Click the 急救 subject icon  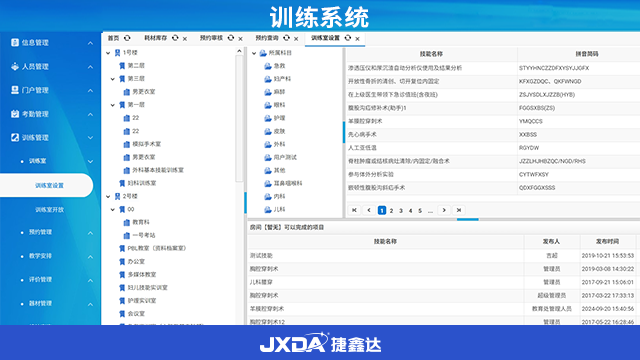click(268, 66)
